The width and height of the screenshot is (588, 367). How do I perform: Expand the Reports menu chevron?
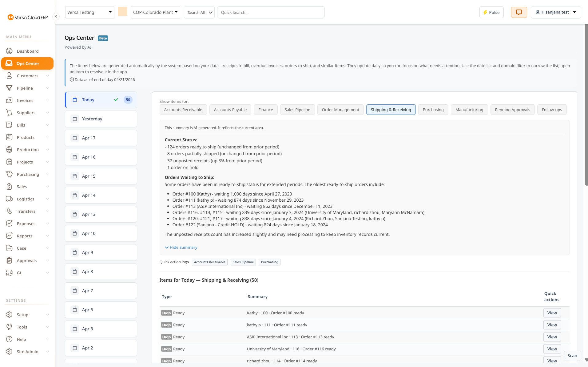point(47,236)
